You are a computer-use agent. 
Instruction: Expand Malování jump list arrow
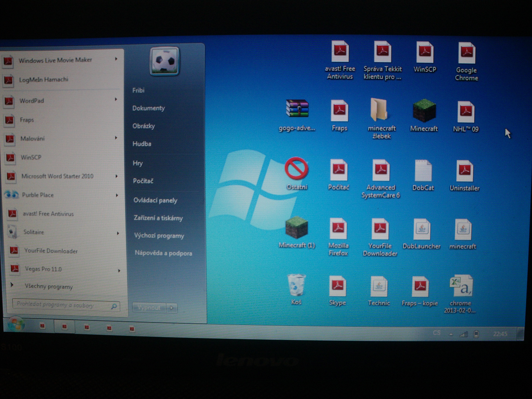(x=116, y=138)
